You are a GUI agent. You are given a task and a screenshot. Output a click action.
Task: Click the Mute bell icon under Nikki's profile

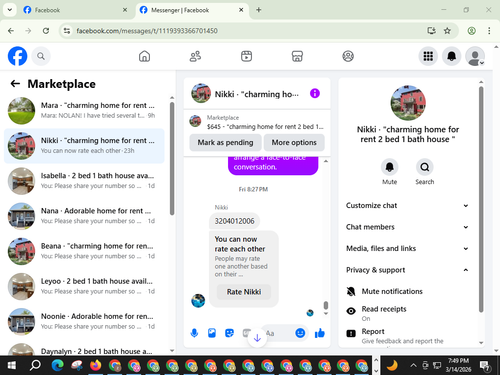389,167
